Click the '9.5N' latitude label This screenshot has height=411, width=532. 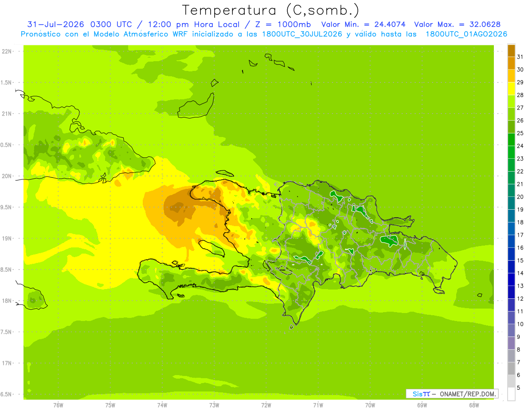coord(7,207)
